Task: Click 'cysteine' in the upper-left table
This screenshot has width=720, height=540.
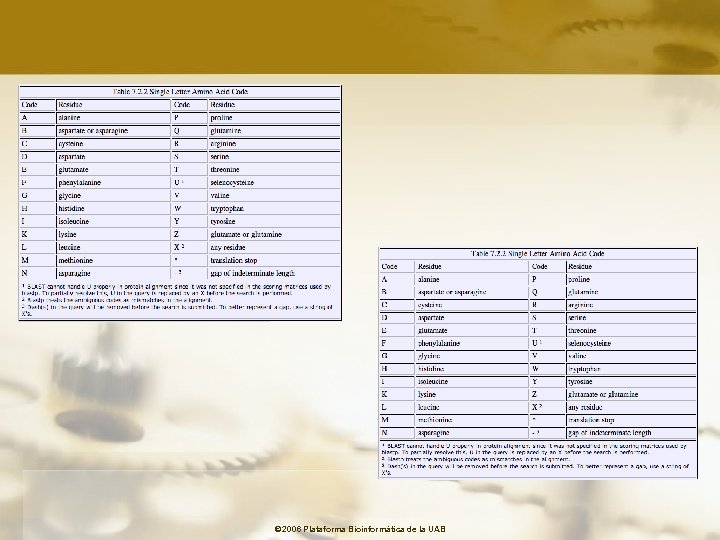Action: pos(71,144)
